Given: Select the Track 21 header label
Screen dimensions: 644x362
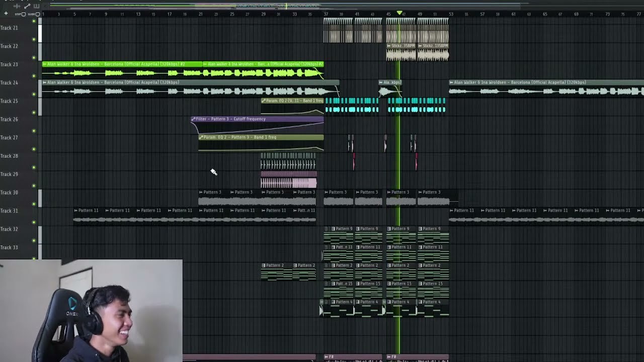Looking at the screenshot, I should [9, 28].
